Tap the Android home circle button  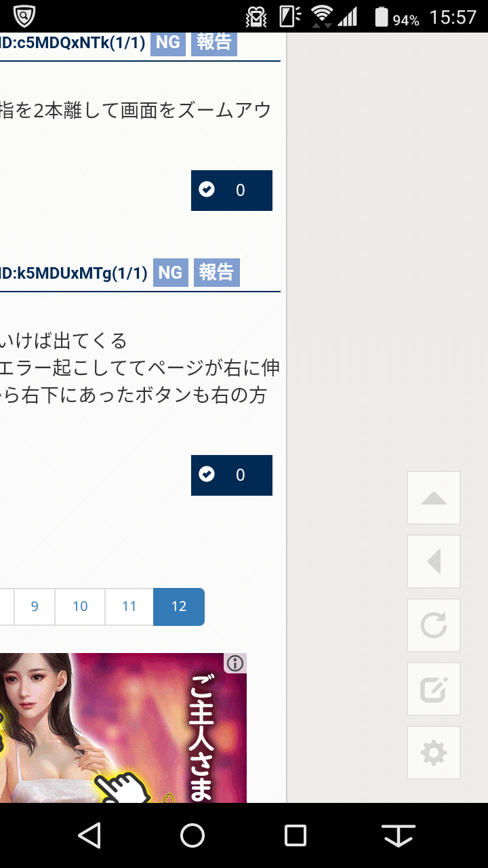pyautogui.click(x=192, y=835)
